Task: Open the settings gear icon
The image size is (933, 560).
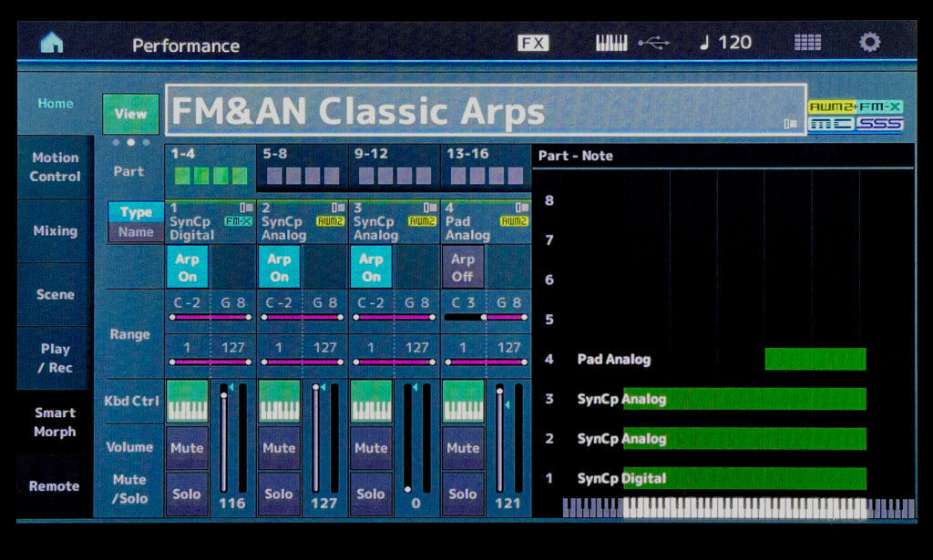Action: [x=869, y=42]
